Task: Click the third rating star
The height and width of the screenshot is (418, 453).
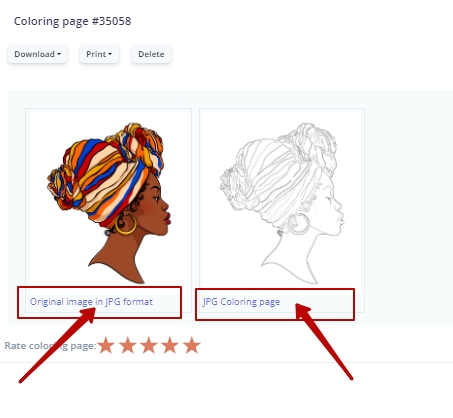Action: pyautogui.click(x=149, y=345)
